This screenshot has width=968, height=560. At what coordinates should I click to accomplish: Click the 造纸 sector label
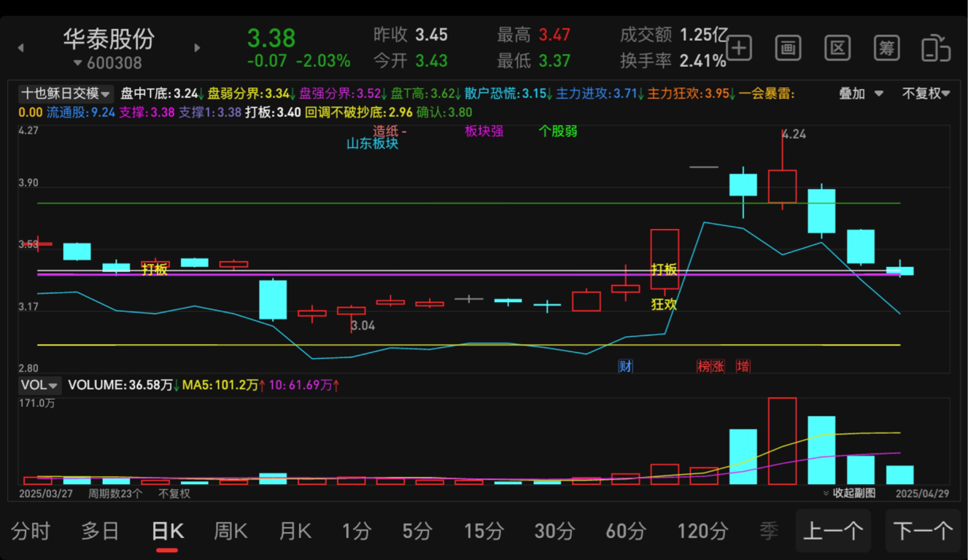tap(387, 131)
